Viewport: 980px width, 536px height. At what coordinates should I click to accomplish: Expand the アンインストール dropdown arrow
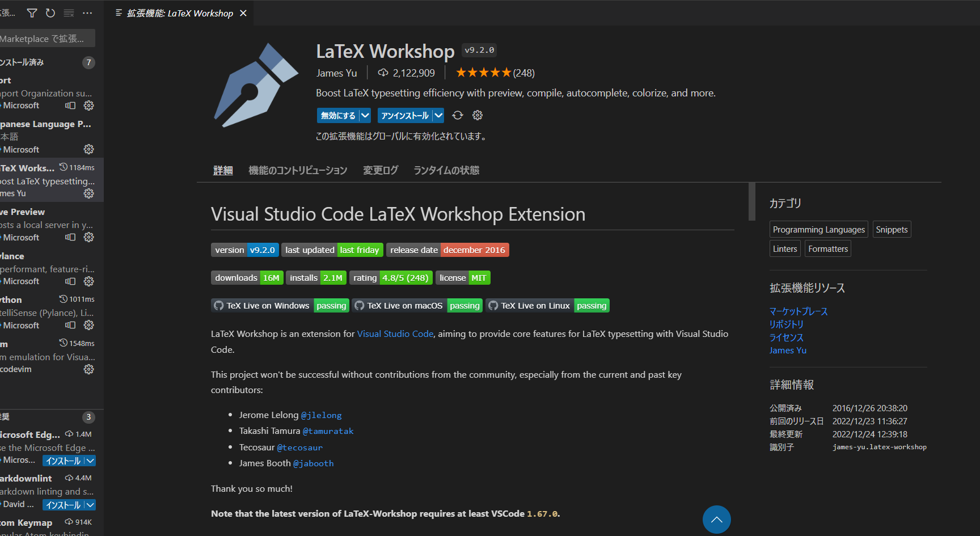tap(438, 116)
